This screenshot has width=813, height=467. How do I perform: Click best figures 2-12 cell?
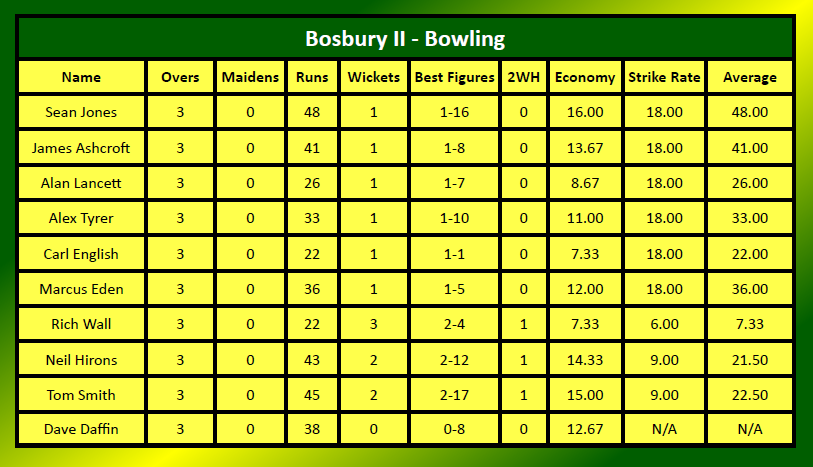(x=455, y=360)
